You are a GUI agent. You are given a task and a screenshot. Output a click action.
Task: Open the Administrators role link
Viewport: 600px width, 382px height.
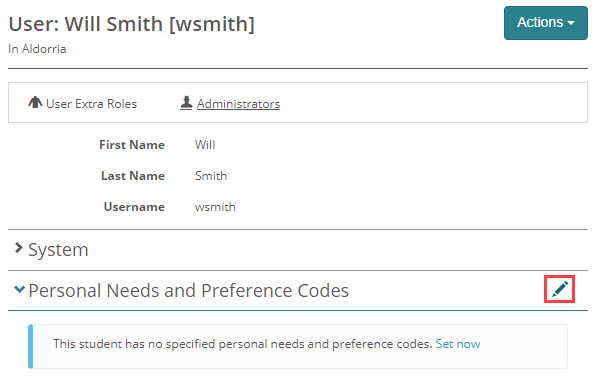(x=238, y=104)
